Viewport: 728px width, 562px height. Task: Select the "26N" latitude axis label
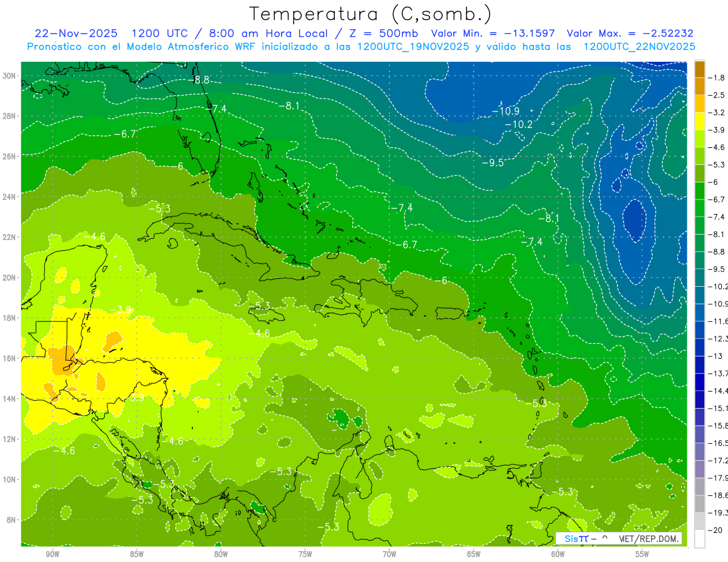click(9, 156)
